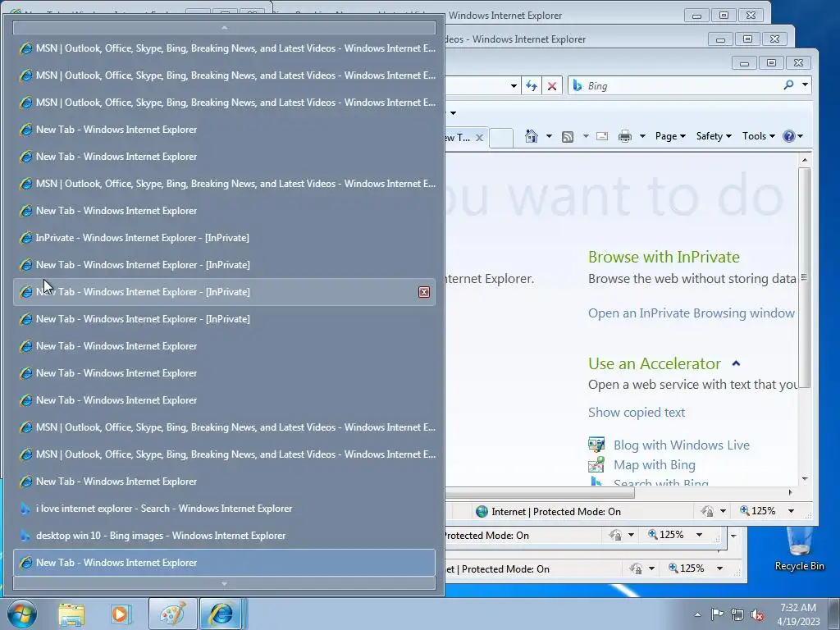Viewport: 840px width, 630px height.
Task: Open address bar history dropdown
Action: 514,85
